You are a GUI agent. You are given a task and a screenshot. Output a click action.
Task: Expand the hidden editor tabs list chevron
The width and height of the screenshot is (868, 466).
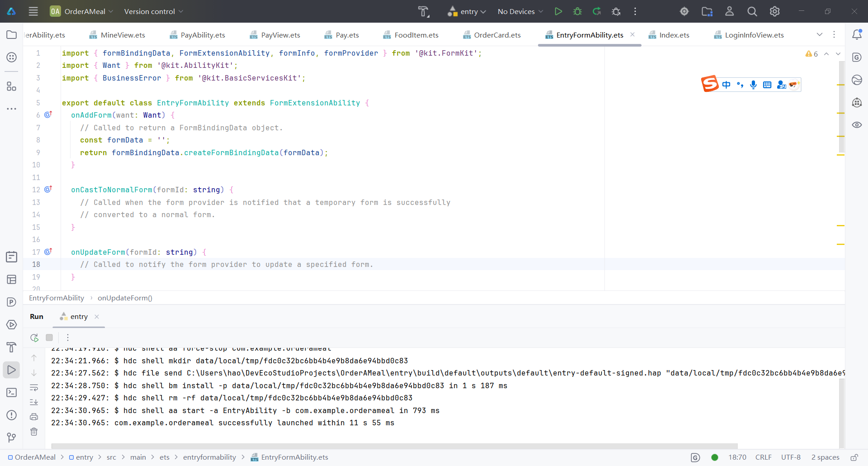pyautogui.click(x=819, y=35)
